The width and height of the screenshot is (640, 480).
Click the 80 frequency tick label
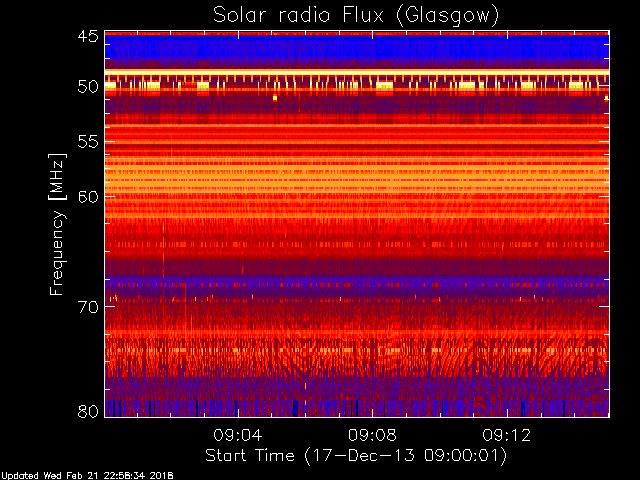click(x=88, y=411)
